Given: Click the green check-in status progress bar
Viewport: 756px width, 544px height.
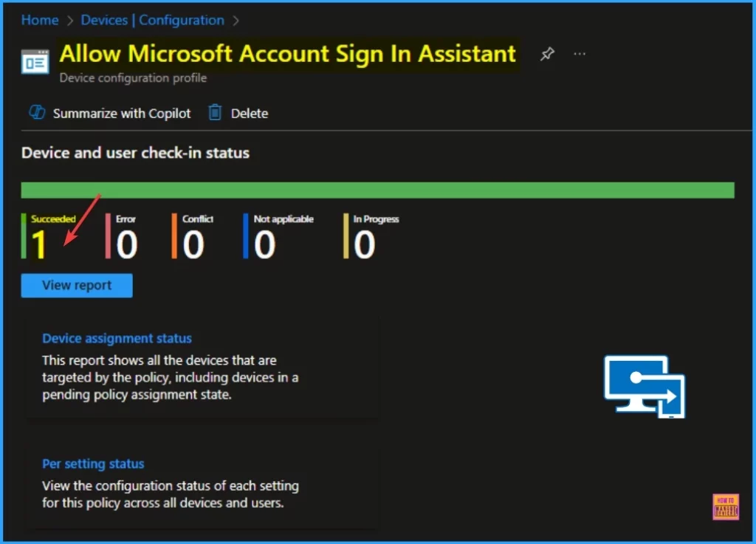Looking at the screenshot, I should 377,190.
